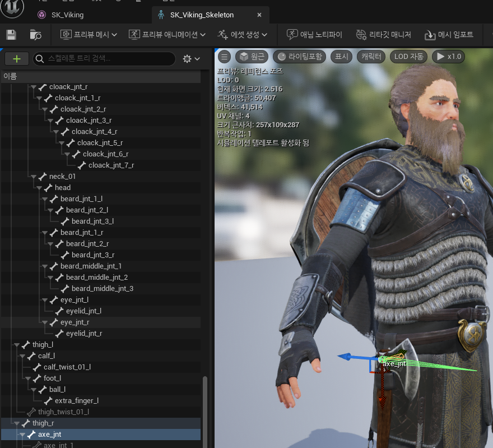493x448 pixels.
Task: Click the browse to asset folder icon
Action: pos(35,35)
